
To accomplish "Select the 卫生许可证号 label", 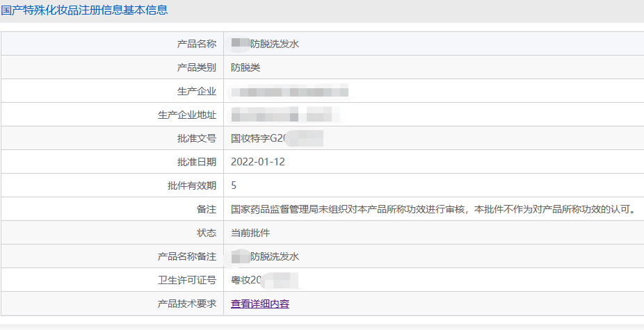I will 187,281.
